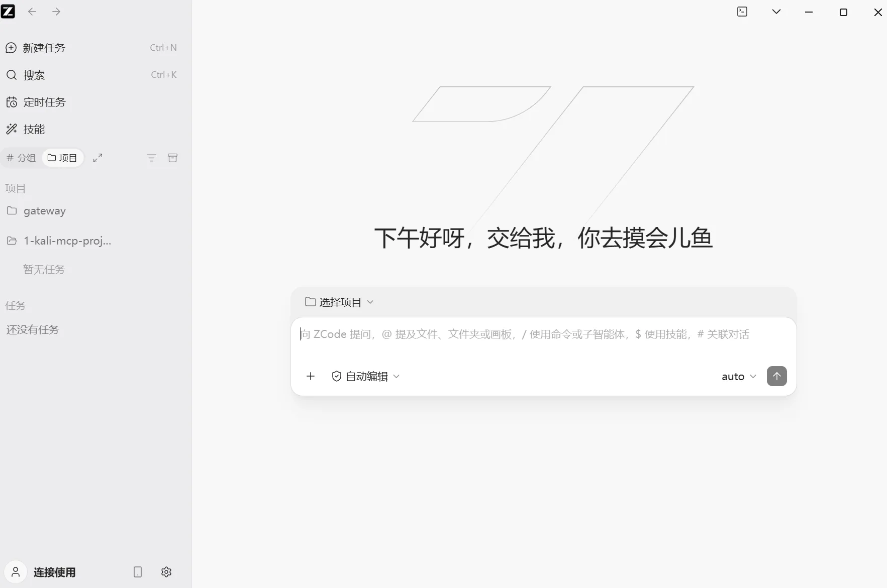Open the 自动编辑 mode dropdown
The image size is (887, 588).
[366, 377]
